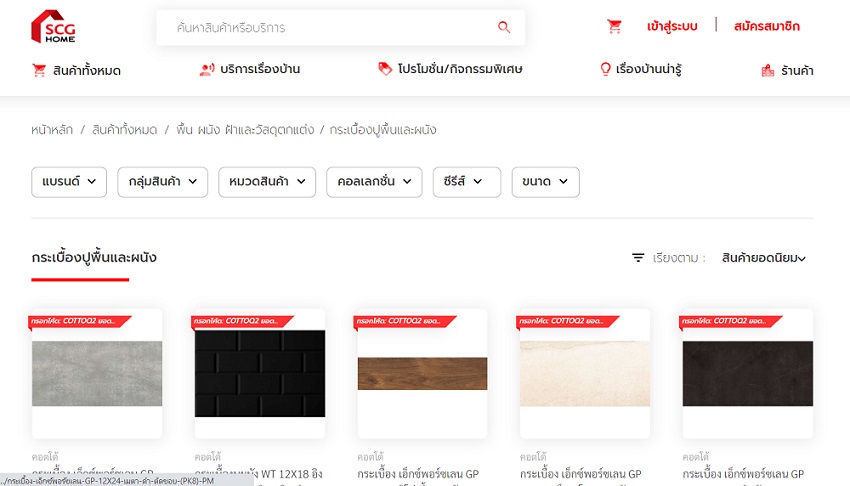Open the shopping cart icon in header
Screen dimensions: 850x486
click(614, 27)
